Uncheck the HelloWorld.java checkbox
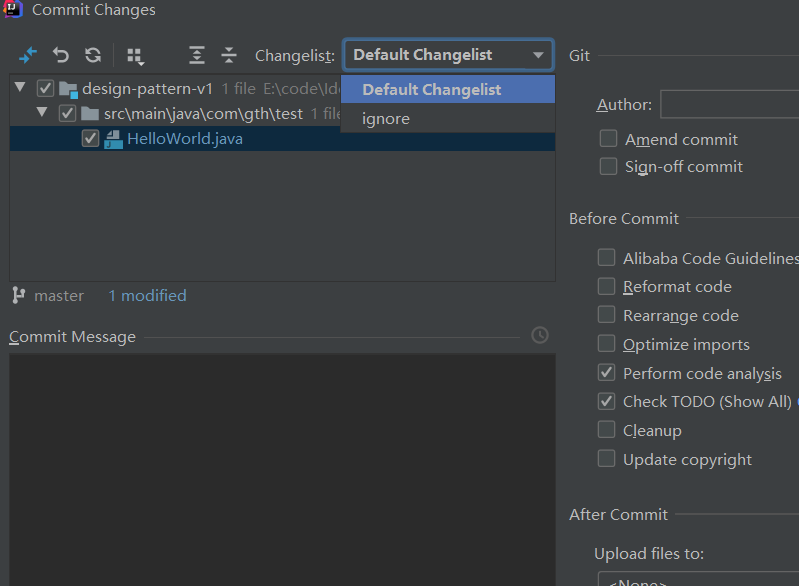 pyautogui.click(x=90, y=138)
